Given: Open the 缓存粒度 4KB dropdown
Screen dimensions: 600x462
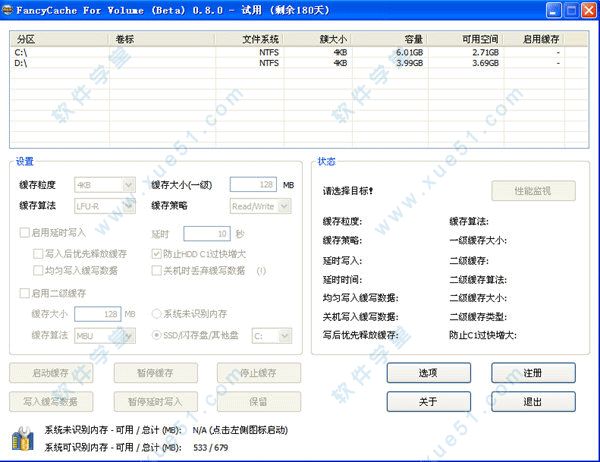Looking at the screenshot, I should coord(105,185).
